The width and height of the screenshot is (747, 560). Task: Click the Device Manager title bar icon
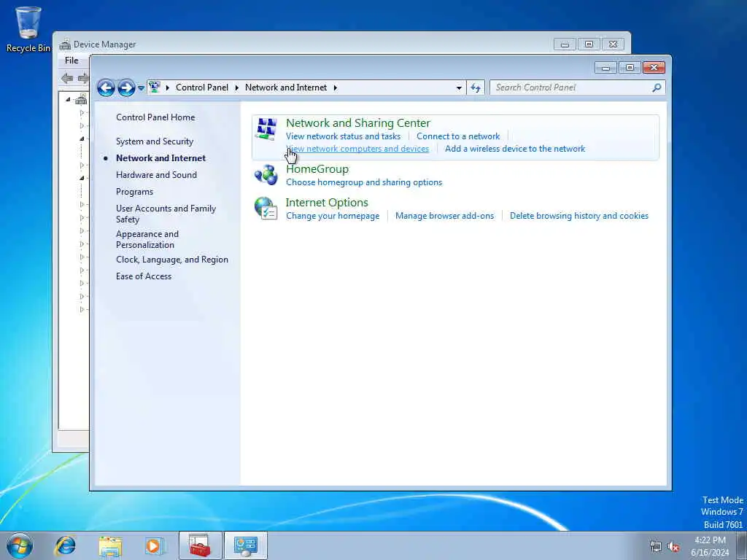coord(65,44)
